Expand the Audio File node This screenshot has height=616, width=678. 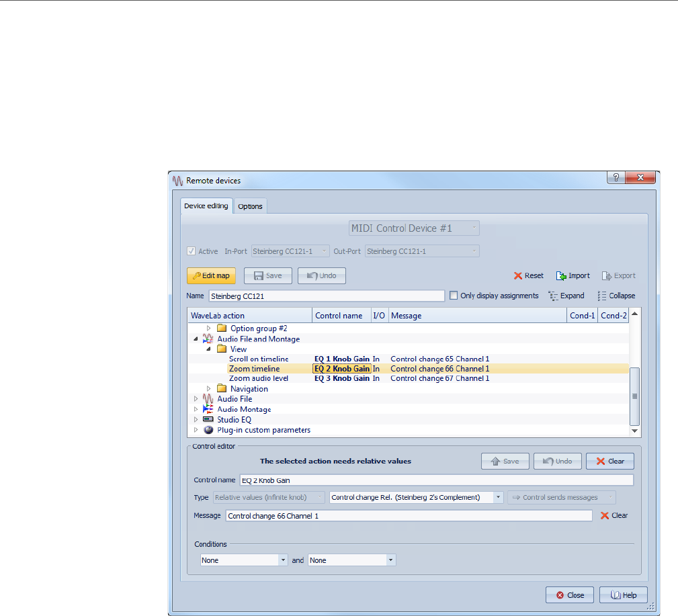click(x=196, y=399)
